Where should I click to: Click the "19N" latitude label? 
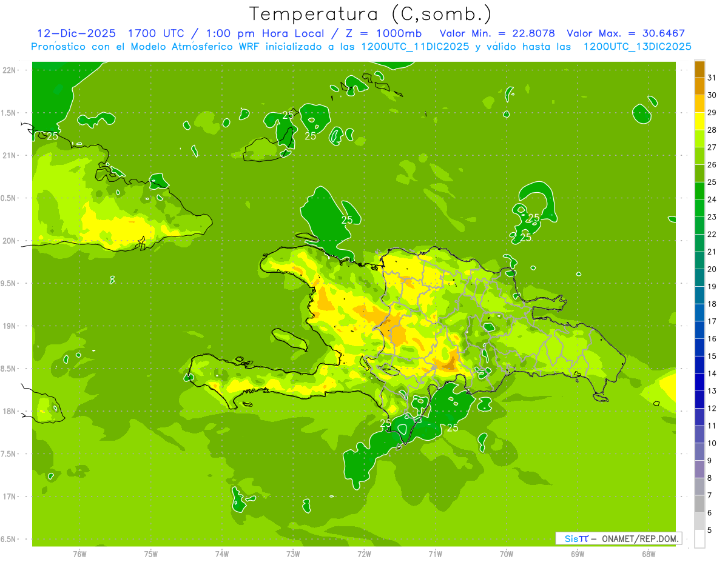pos(10,326)
